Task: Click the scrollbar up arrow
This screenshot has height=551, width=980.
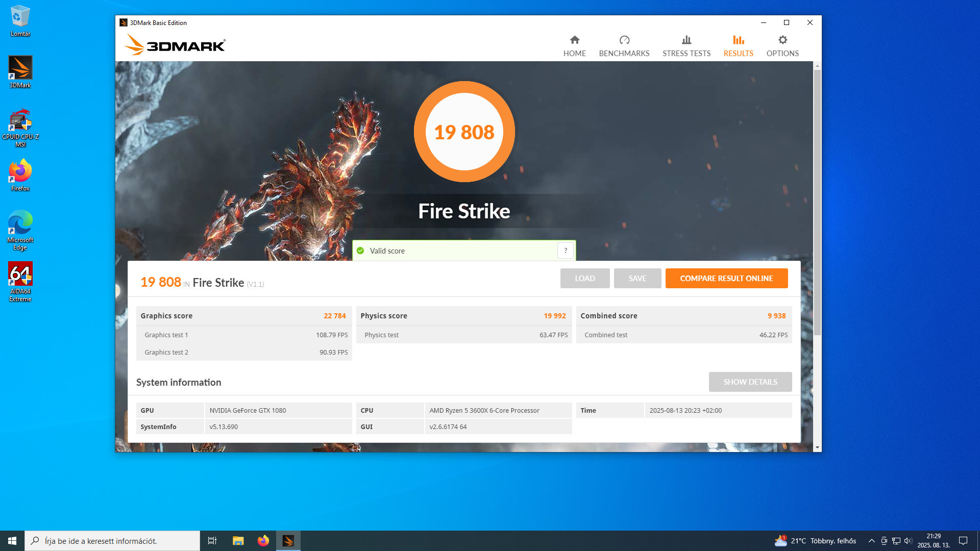Action: tap(817, 66)
